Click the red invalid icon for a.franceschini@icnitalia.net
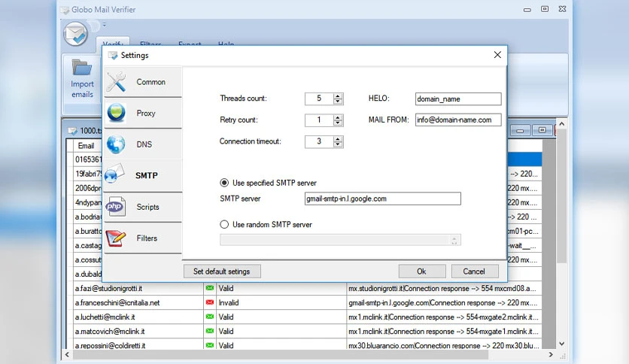 pos(209,302)
